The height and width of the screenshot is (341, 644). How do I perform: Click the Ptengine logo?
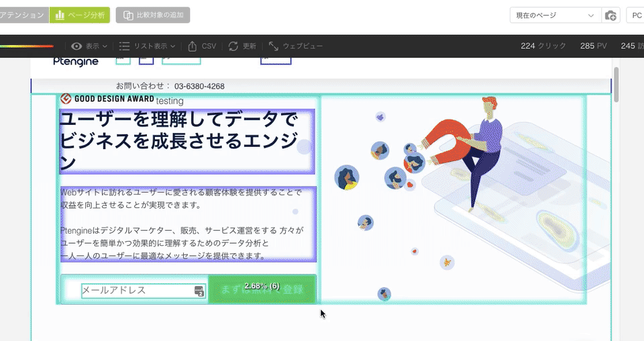tap(76, 62)
